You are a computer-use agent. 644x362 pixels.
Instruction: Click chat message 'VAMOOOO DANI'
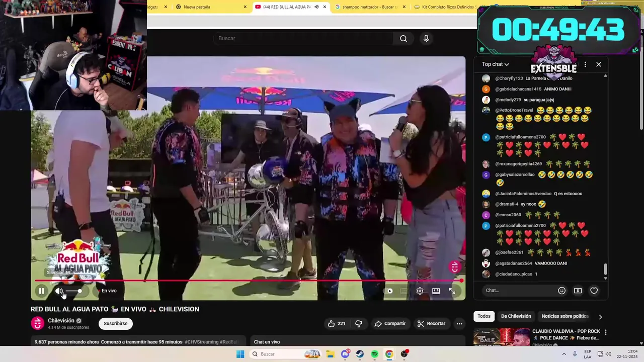550,263
